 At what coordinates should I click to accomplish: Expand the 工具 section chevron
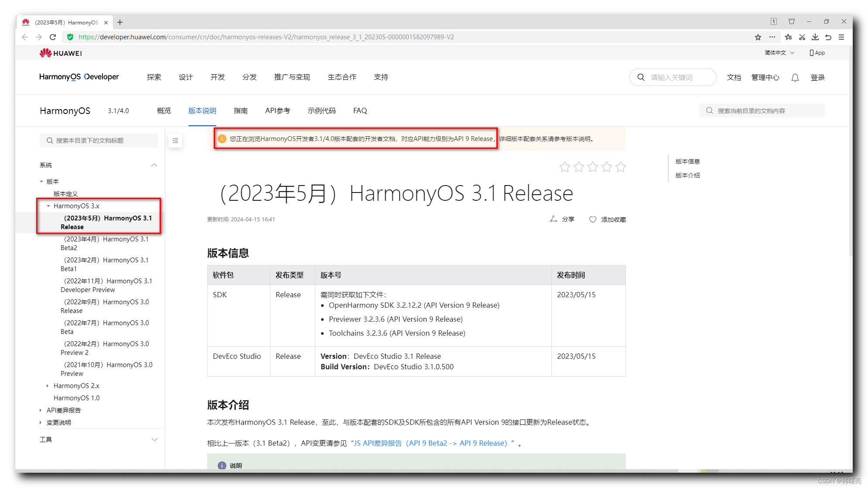154,440
